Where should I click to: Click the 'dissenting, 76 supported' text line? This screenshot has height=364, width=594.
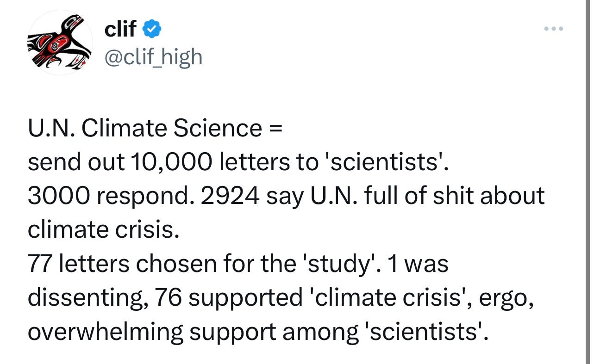point(281,297)
